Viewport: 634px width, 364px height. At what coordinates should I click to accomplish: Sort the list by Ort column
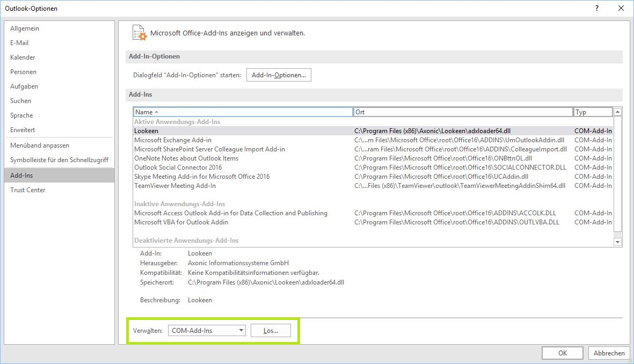pos(463,112)
